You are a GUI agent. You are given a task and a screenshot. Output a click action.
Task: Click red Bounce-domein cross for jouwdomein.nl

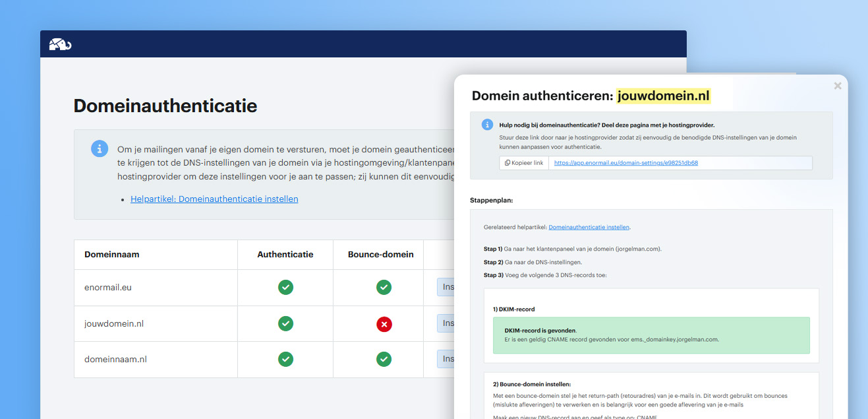click(x=384, y=324)
